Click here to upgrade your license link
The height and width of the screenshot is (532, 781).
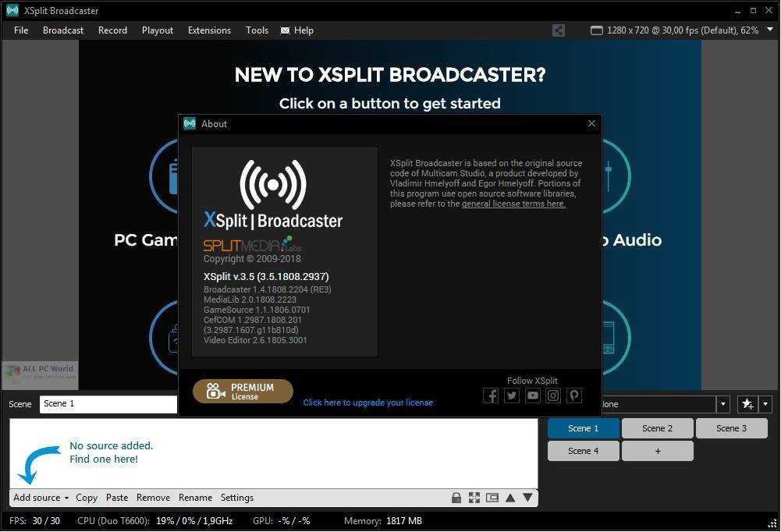368,403
